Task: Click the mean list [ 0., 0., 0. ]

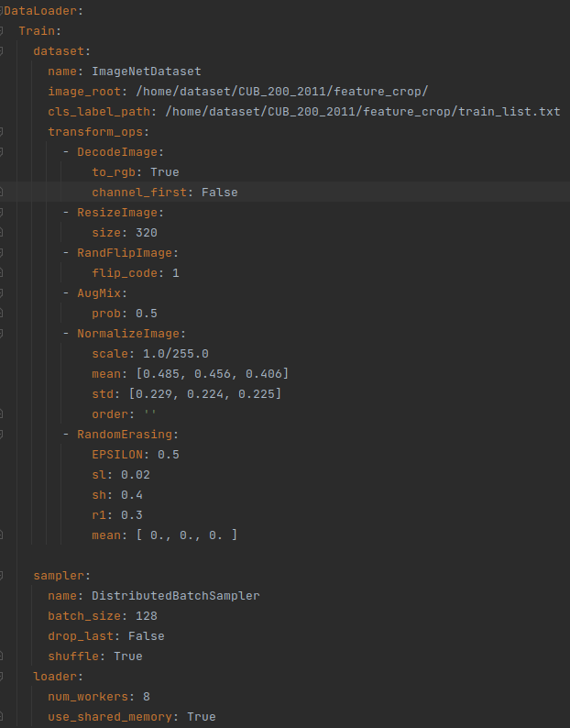Action: coord(187,535)
